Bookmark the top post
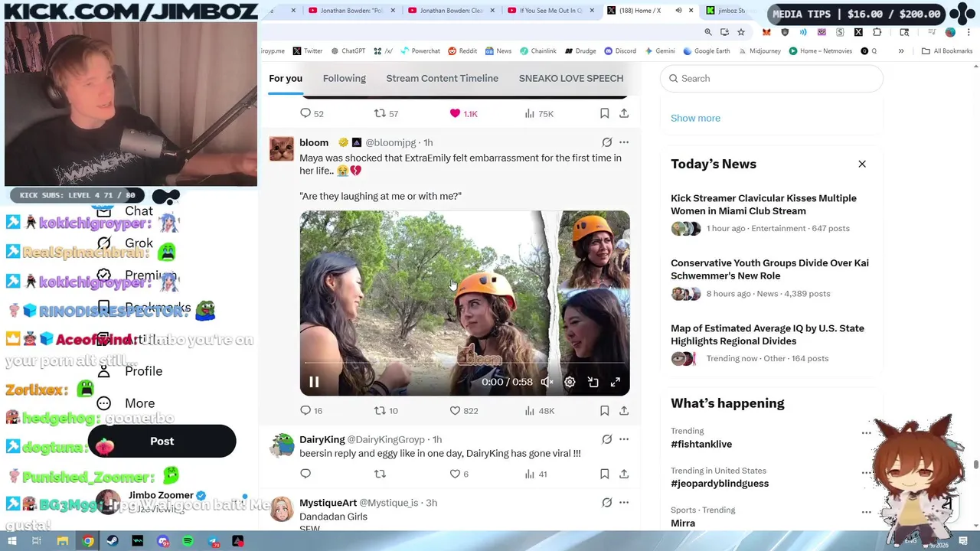 604,113
